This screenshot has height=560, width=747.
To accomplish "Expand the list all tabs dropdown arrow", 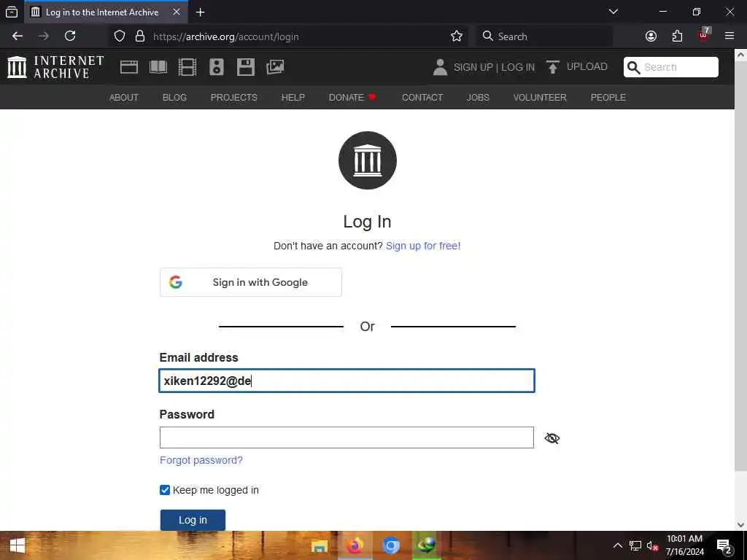I will 614,12.
